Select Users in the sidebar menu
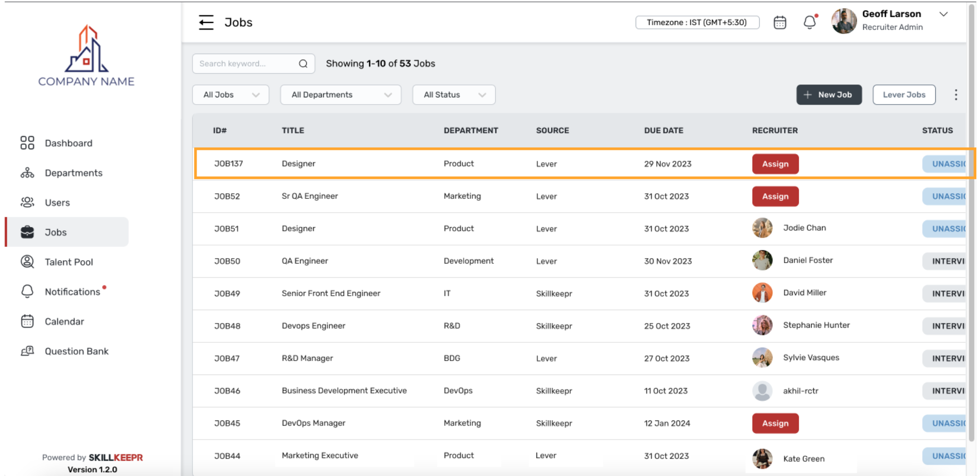The width and height of the screenshot is (980, 476). click(x=27, y=202)
